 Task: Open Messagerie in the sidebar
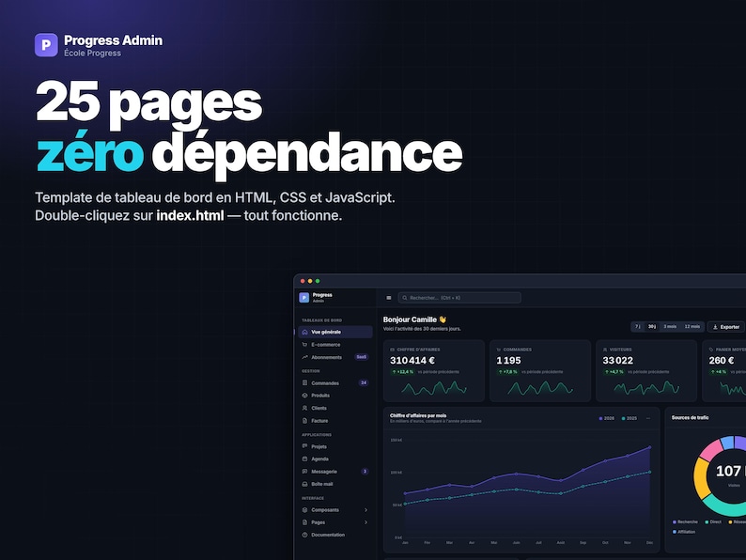335,472
